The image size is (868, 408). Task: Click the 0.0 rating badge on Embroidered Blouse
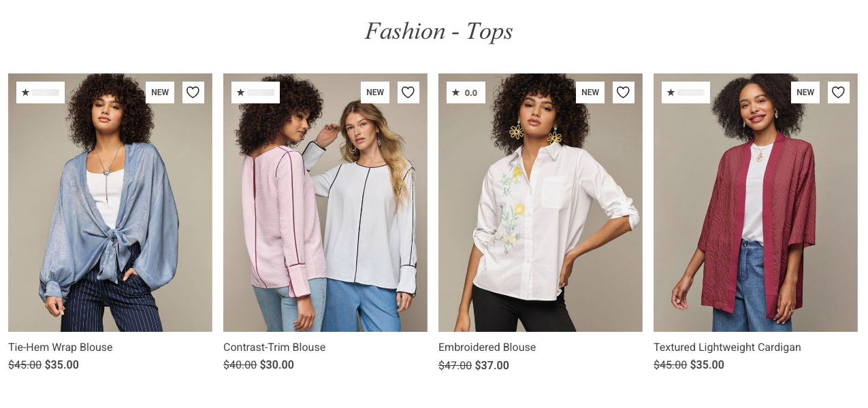(466, 92)
